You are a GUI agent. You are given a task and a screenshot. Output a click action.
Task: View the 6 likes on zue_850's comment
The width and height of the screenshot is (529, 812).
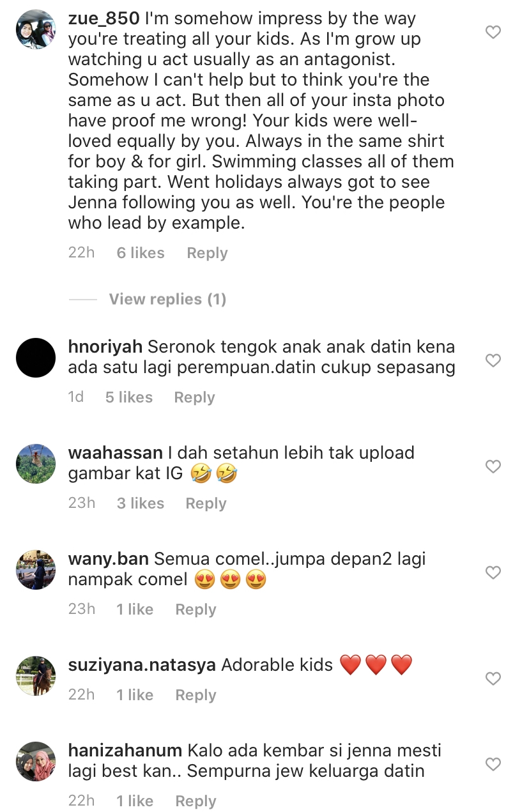(x=141, y=253)
